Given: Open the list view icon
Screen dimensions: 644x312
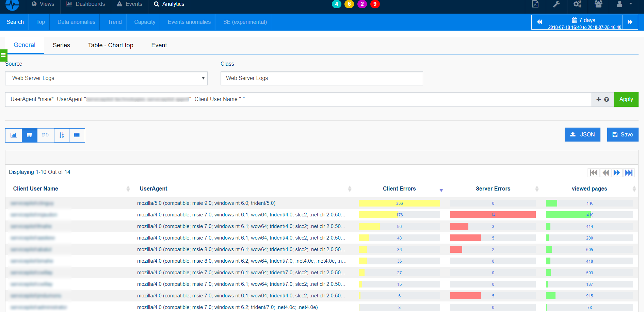Looking at the screenshot, I should [x=77, y=135].
